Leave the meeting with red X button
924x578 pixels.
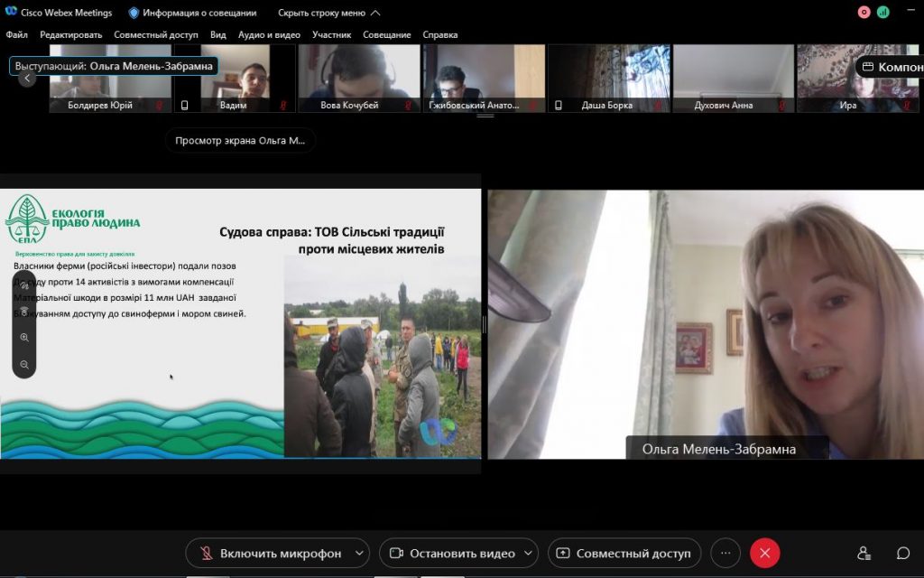765,554
